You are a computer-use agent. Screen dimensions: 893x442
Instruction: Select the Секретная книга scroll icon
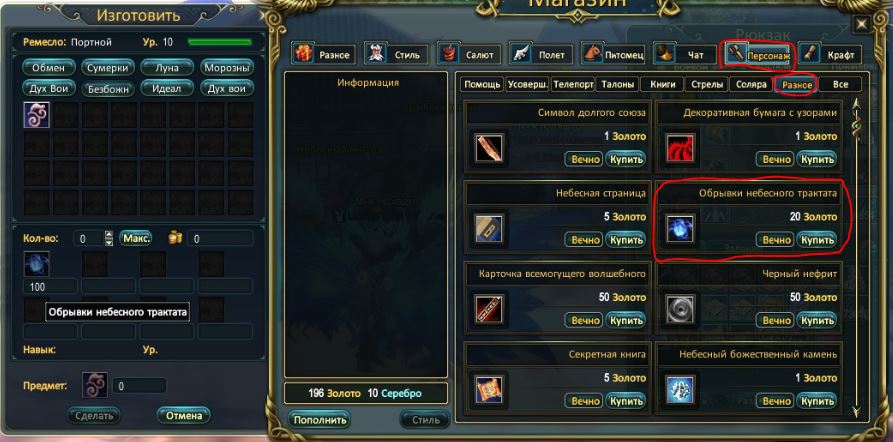tap(490, 390)
